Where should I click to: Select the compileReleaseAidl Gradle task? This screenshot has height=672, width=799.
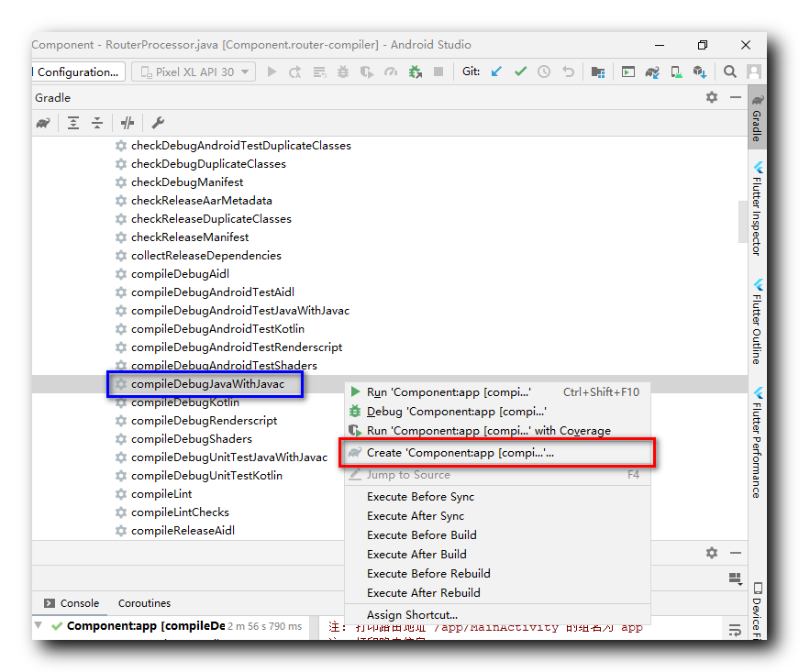(183, 531)
